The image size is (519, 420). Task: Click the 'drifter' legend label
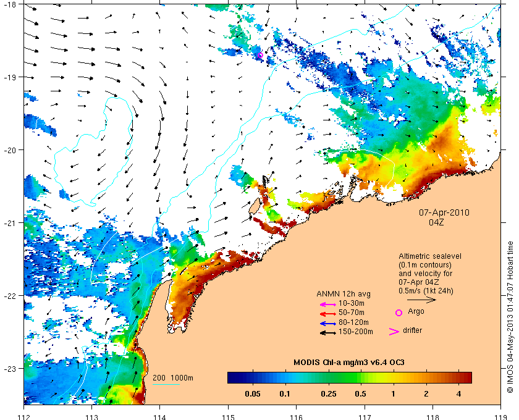tap(413, 330)
